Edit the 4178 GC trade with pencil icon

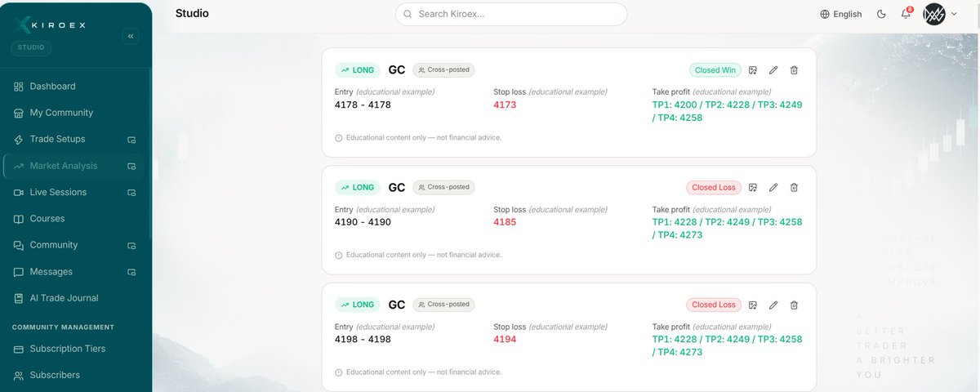(773, 70)
